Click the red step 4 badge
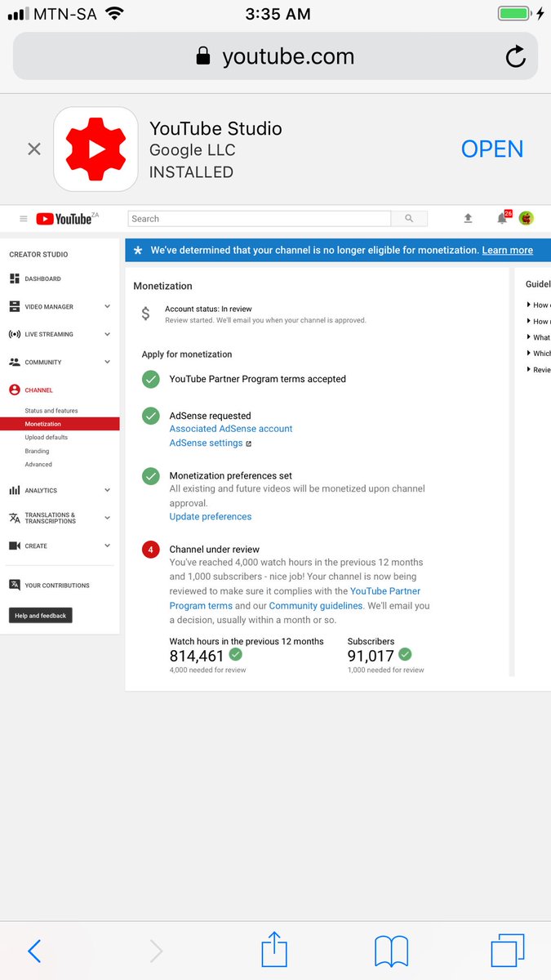 151,550
